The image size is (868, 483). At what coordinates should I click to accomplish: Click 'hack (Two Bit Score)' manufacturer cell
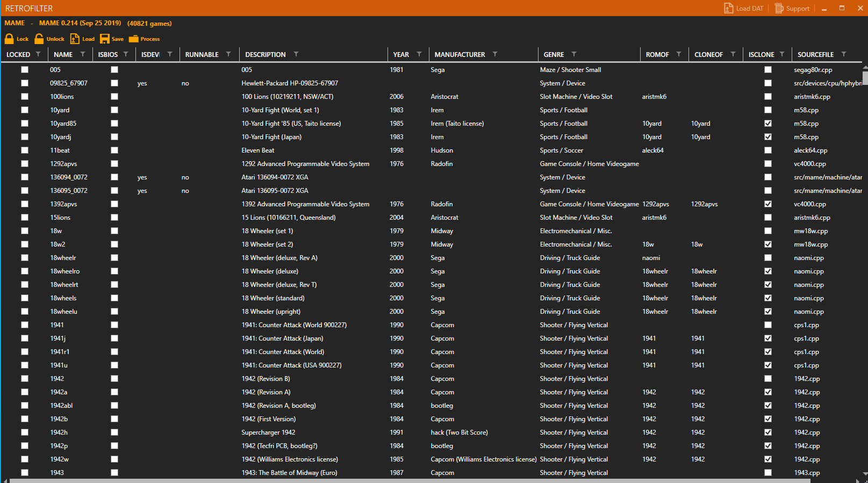coord(459,432)
